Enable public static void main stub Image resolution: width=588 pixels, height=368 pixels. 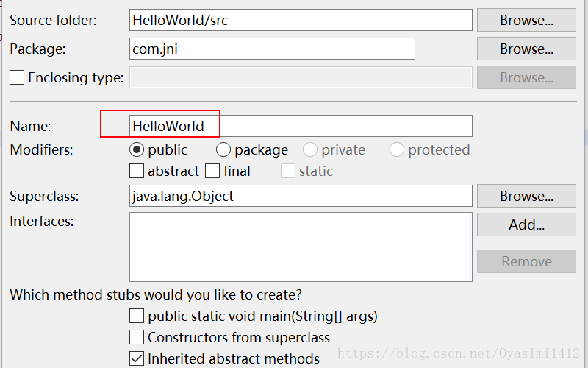point(137,316)
